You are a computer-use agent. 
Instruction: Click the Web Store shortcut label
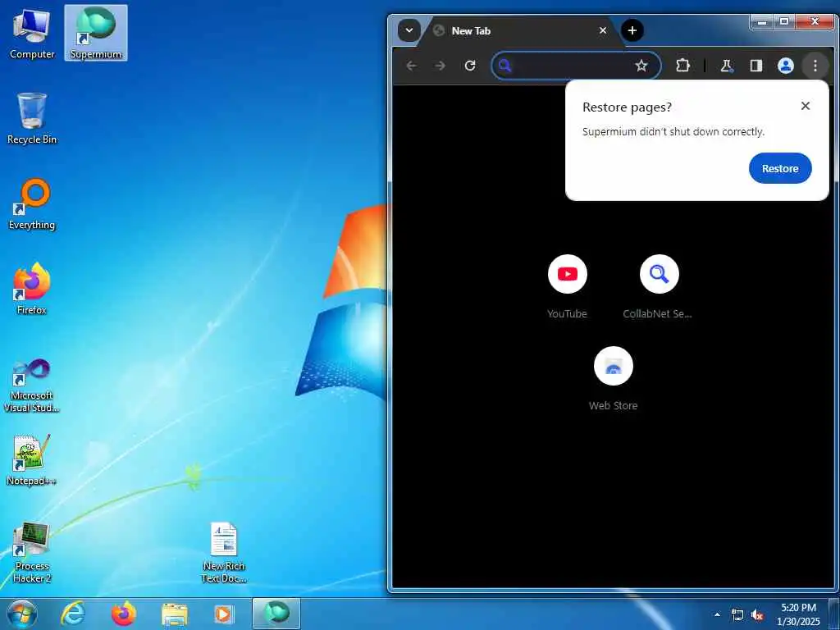tap(614, 405)
